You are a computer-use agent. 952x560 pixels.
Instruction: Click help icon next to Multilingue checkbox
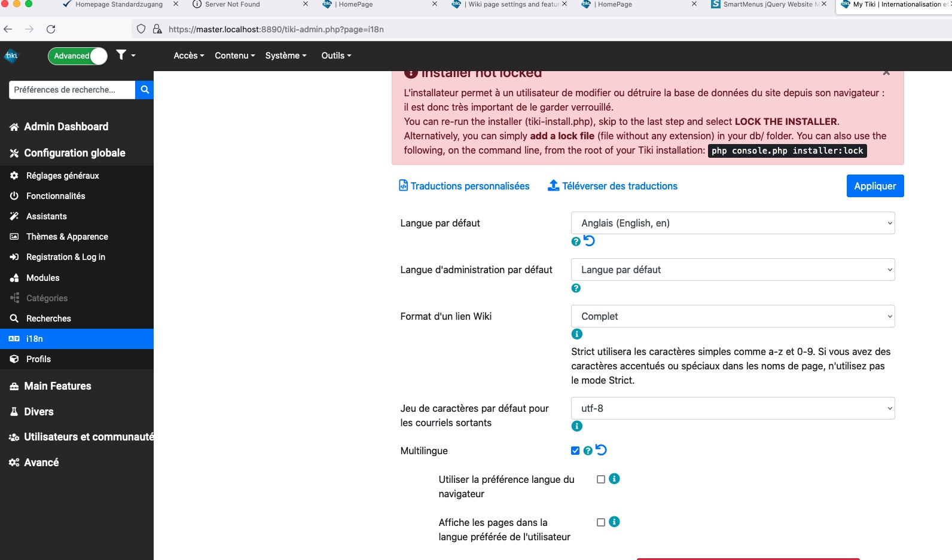[588, 451]
